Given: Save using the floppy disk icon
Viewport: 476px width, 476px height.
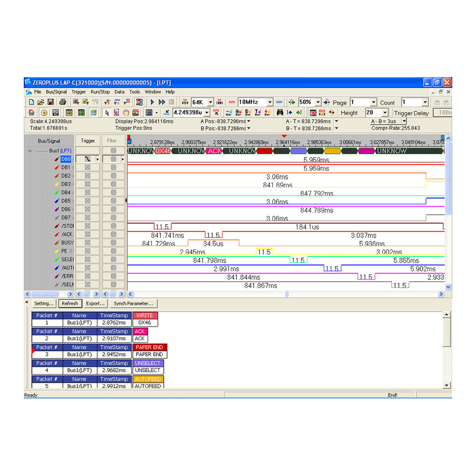Looking at the screenshot, I should pyautogui.click(x=50, y=102).
